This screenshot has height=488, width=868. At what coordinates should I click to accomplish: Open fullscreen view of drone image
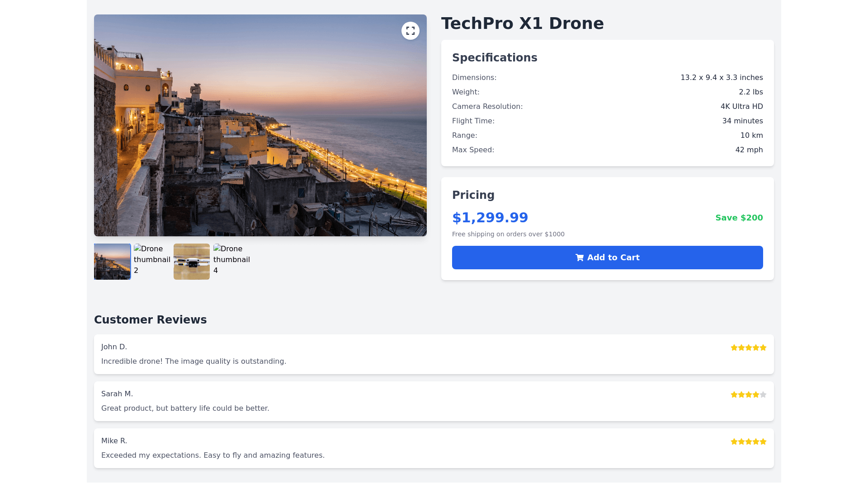410,31
